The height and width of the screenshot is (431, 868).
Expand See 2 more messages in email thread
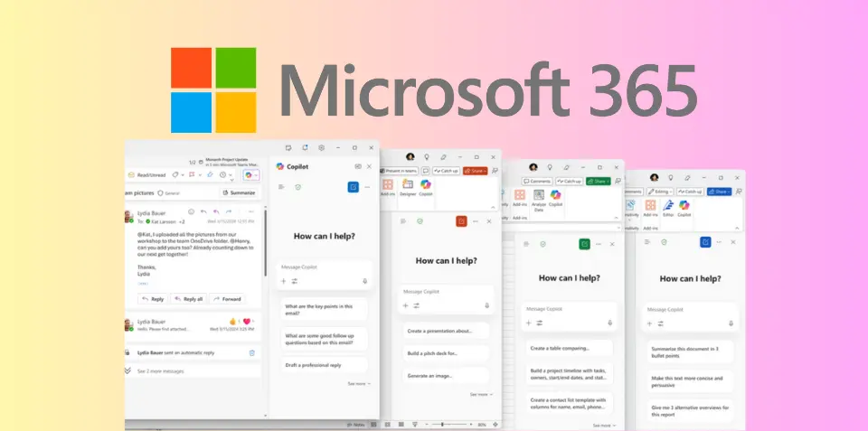[x=160, y=370]
